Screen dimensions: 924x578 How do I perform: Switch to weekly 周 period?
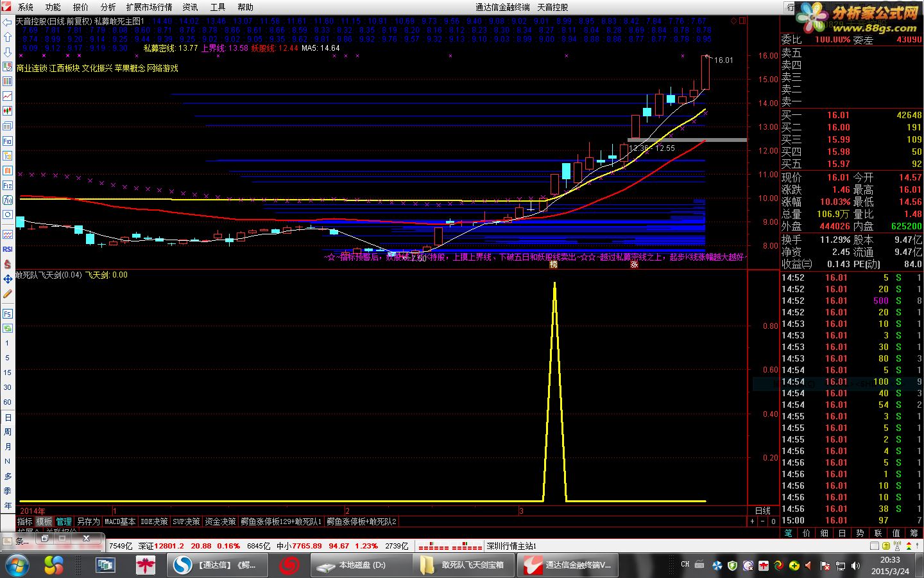coord(8,432)
